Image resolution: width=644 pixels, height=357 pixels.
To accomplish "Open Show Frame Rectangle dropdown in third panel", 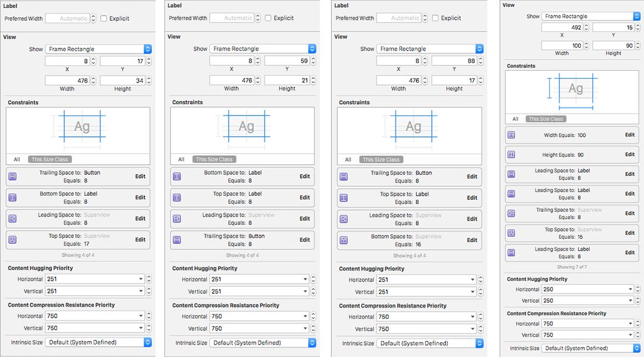I will coord(430,48).
